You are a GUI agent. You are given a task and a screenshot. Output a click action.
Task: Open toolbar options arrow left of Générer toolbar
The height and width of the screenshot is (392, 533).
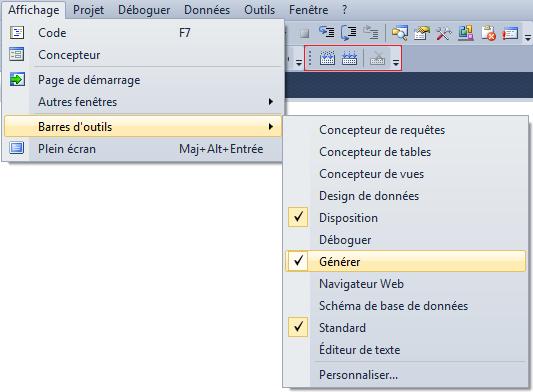coord(298,62)
